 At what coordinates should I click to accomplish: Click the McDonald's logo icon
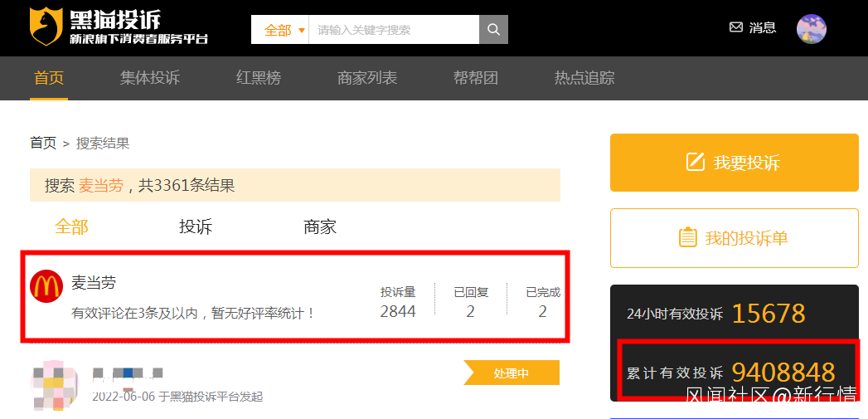(x=46, y=286)
